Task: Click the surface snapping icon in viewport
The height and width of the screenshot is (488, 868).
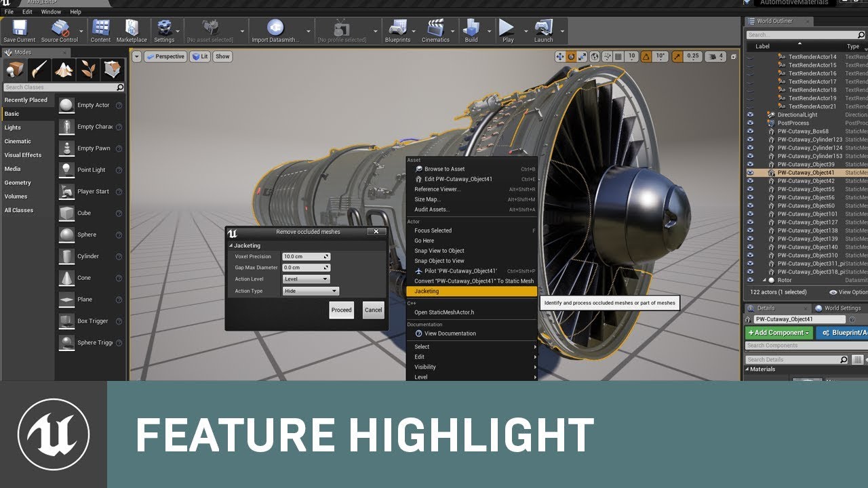Action: [x=607, y=56]
